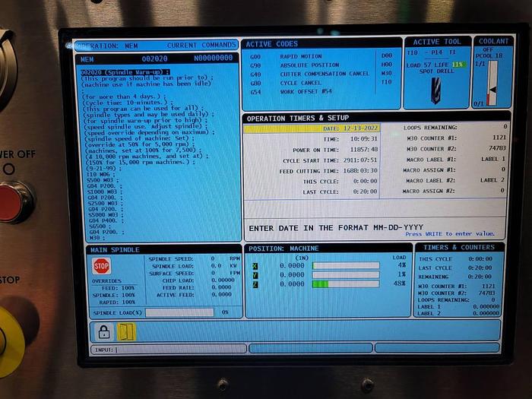This screenshot has width=532, height=399.
Task: Click the O02020 program number header
Action: coord(154,59)
